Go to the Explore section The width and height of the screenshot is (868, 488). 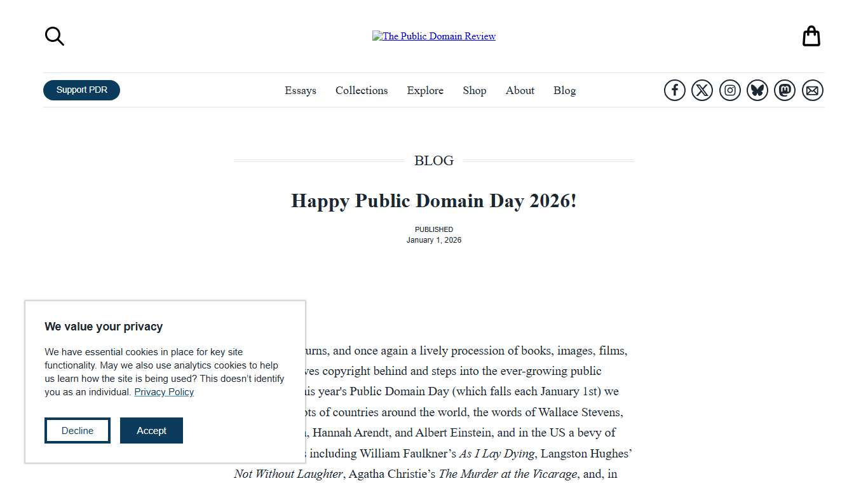coord(425,90)
